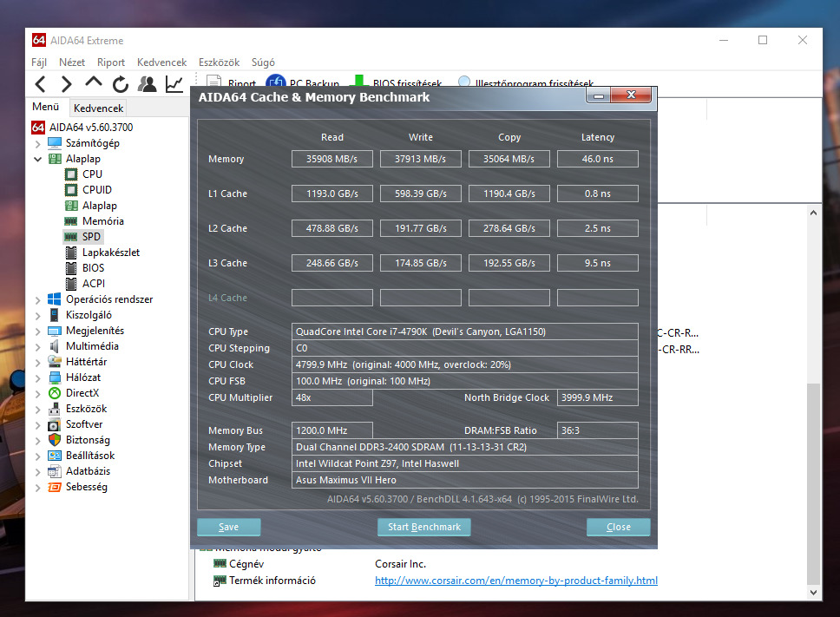840x617 pixels.
Task: Switch to the Menü sidebar tab
Action: [46, 107]
